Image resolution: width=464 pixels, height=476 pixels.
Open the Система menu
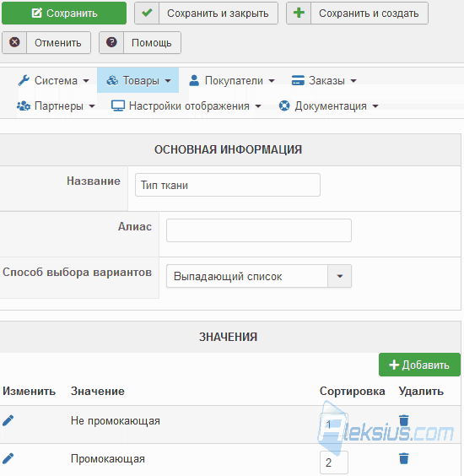(x=56, y=80)
